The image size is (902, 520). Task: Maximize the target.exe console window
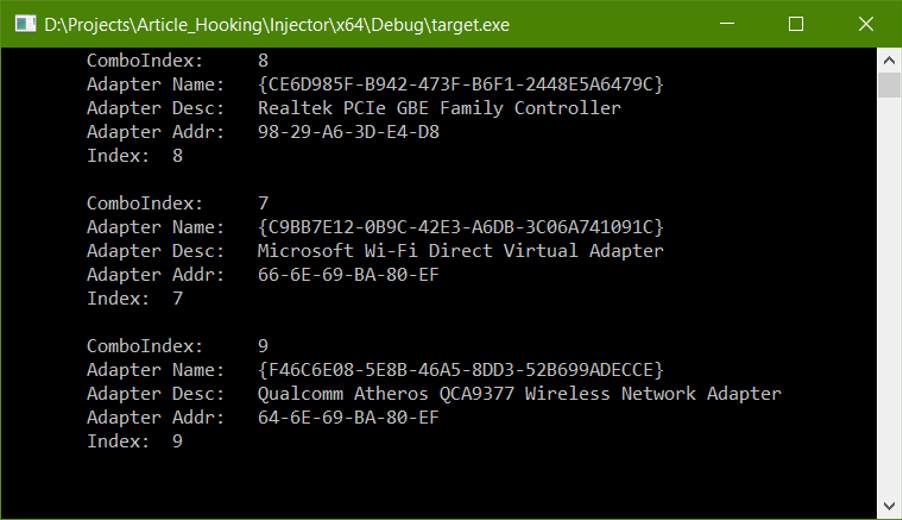(796, 24)
